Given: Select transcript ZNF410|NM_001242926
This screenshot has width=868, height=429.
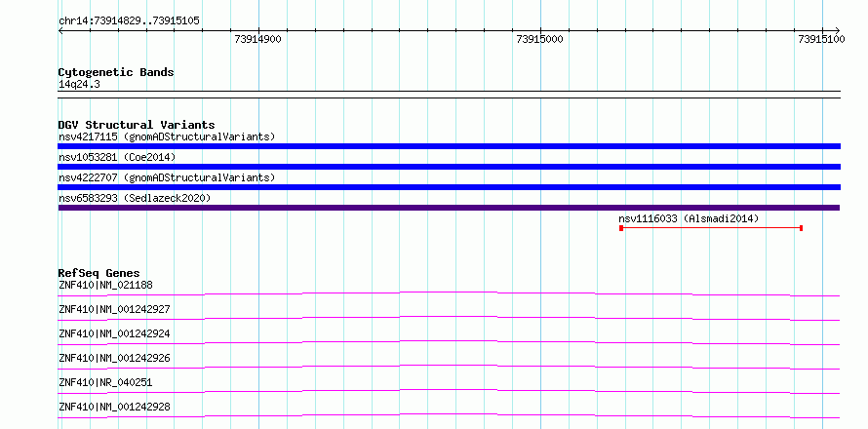Looking at the screenshot, I should pos(114,358).
